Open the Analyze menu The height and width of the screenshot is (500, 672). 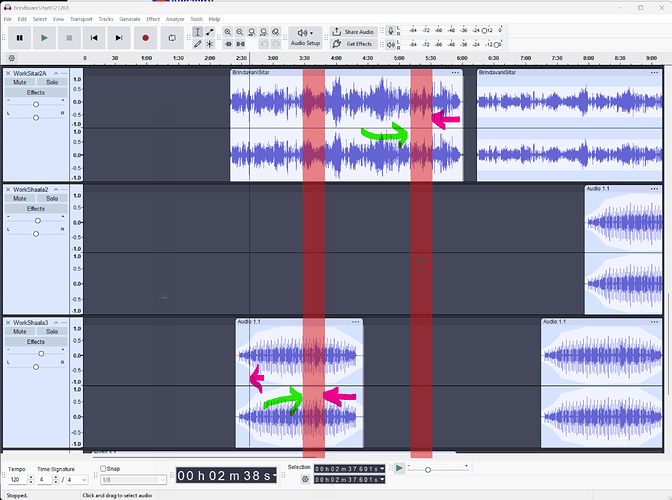tap(175, 19)
